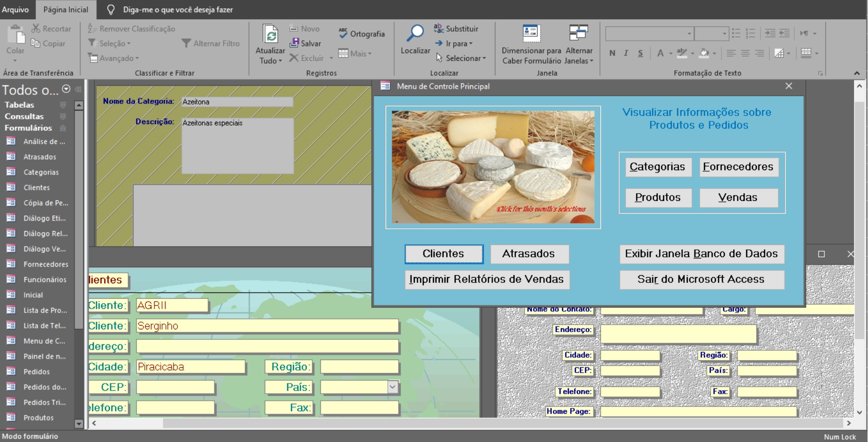The height and width of the screenshot is (442, 868).
Task: Open Fornecedores form in navigation pane
Action: 46,264
